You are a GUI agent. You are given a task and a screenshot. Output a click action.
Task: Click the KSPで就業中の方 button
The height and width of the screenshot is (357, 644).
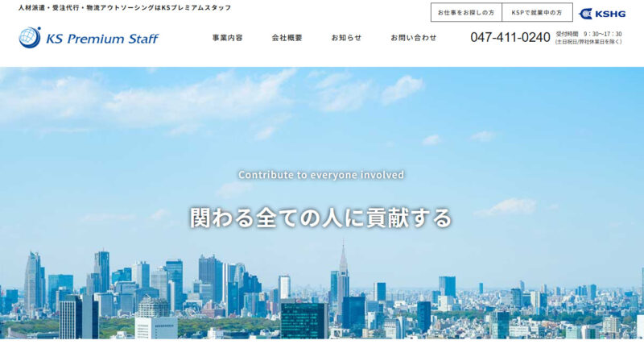(537, 12)
